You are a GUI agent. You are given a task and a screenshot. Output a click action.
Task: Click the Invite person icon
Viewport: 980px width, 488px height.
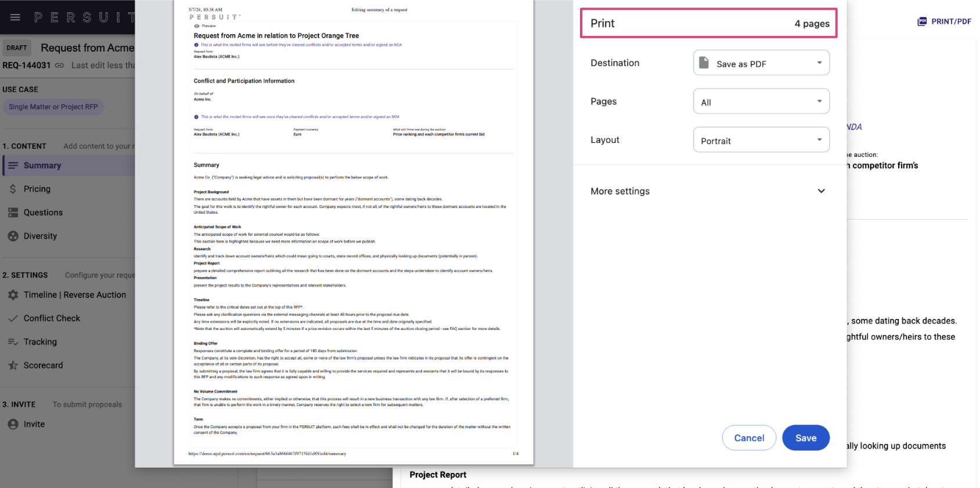pos(13,424)
